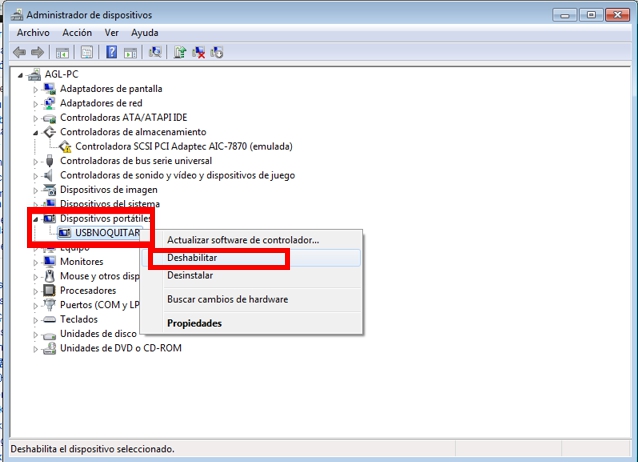The width and height of the screenshot is (638, 462).
Task: Click the Forward arrow toolbar icon
Action: point(37,52)
